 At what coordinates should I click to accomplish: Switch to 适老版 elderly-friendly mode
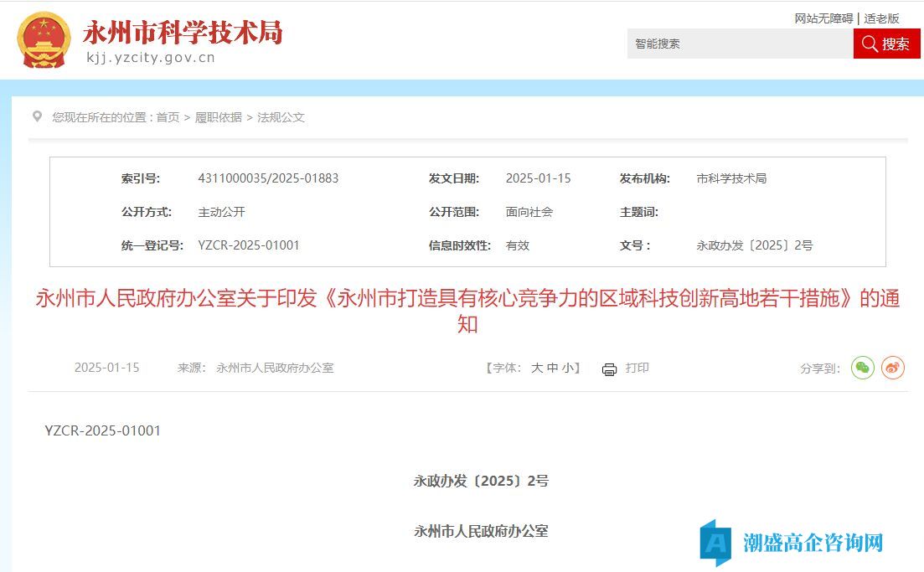881,18
